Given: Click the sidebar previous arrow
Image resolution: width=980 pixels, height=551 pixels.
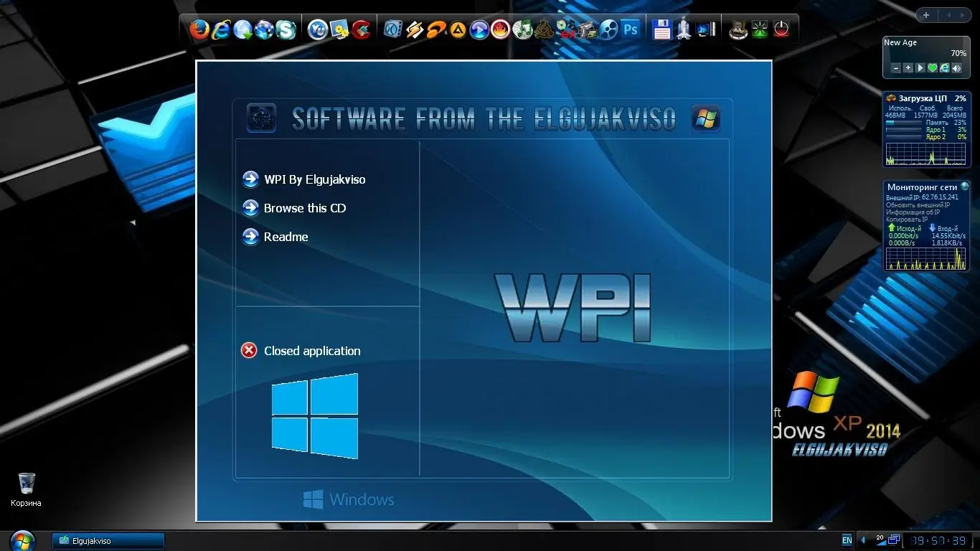Looking at the screenshot, I should (x=948, y=15).
